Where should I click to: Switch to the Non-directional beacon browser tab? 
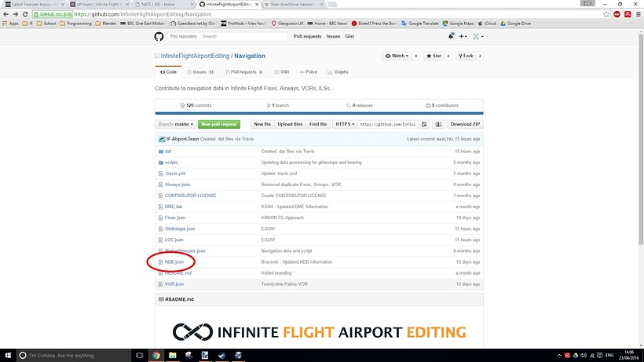tap(294, 4)
